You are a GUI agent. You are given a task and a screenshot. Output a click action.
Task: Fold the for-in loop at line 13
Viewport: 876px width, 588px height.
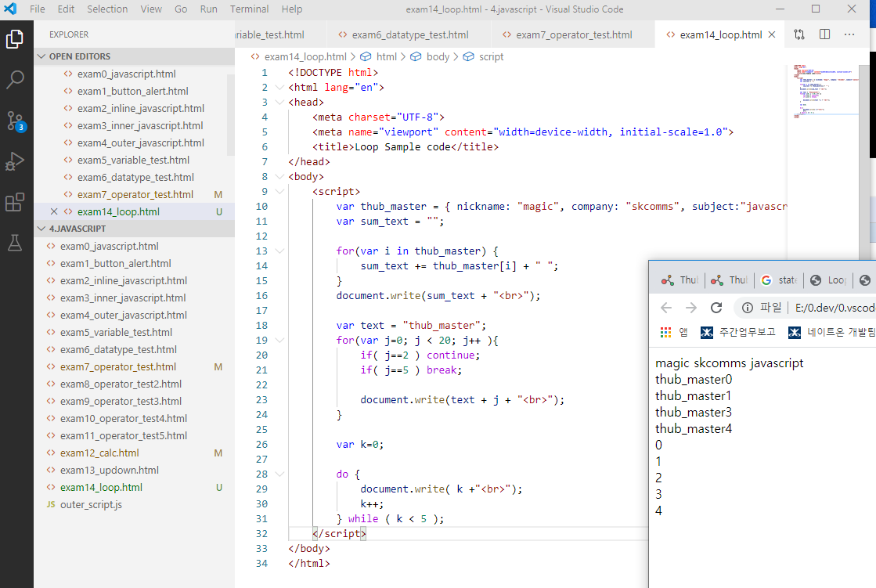(x=279, y=251)
